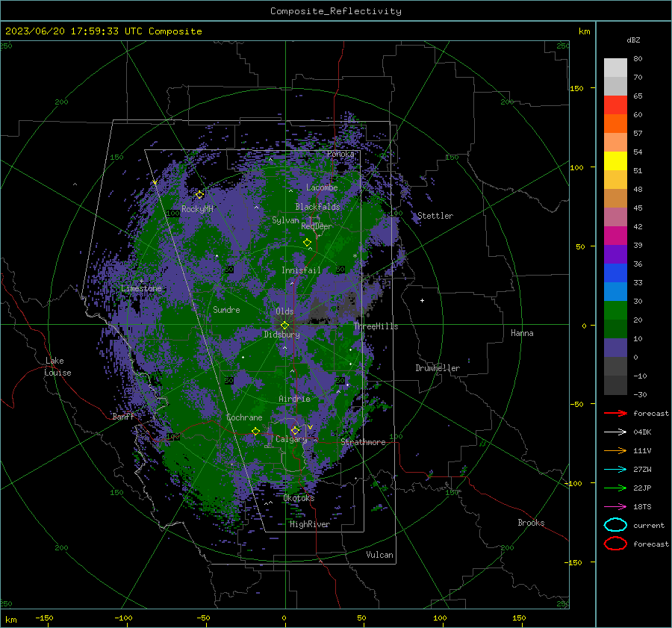The width and height of the screenshot is (672, 628).
Task: Click the Olds city label
Action: pyautogui.click(x=284, y=311)
